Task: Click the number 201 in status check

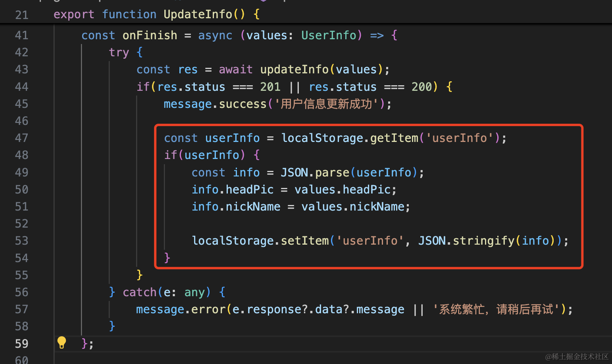Action: (x=270, y=87)
